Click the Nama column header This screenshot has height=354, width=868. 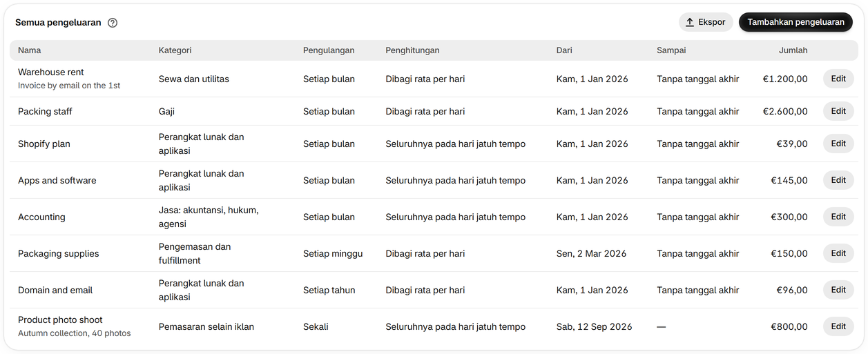[29, 50]
